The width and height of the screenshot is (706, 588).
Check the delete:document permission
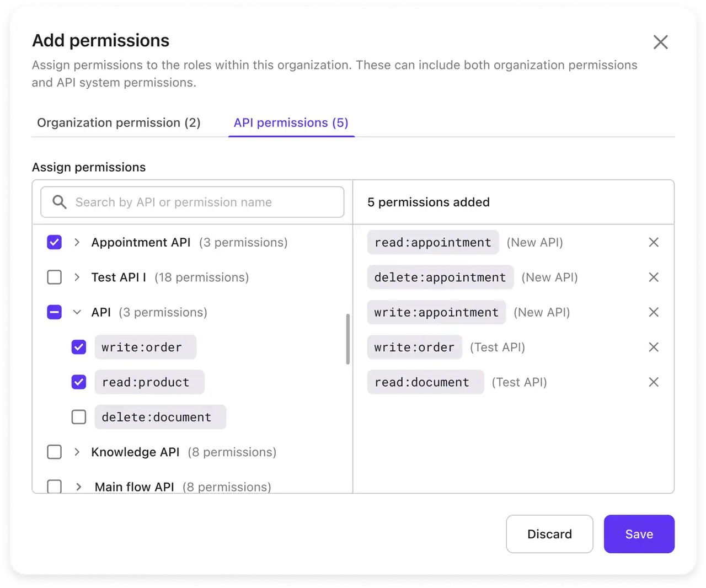point(79,417)
